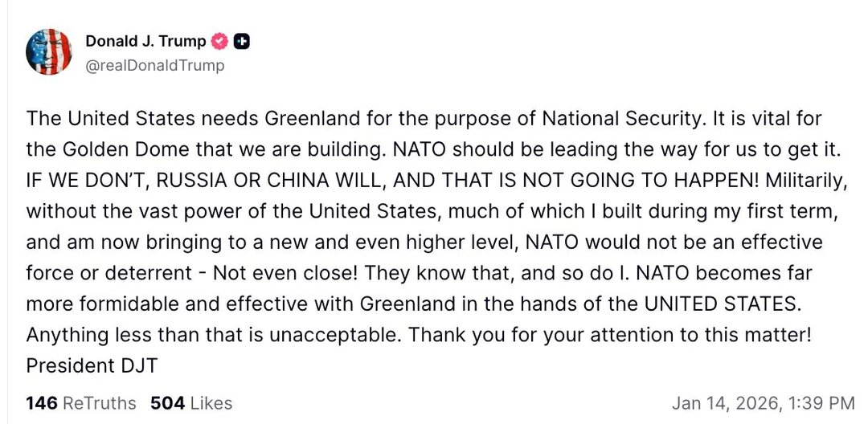Open the Donald J. Trump display name
Image resolution: width=868 pixels, height=424 pixels.
coord(145,42)
